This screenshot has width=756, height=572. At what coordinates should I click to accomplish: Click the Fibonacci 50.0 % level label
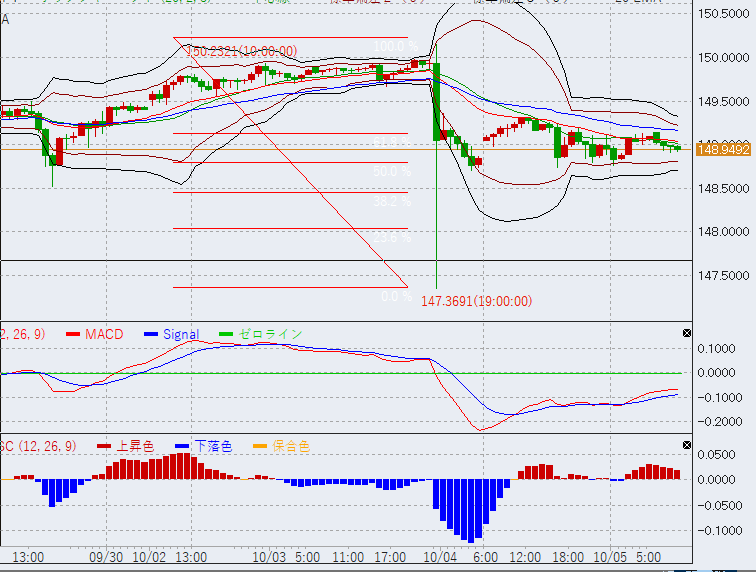392,172
